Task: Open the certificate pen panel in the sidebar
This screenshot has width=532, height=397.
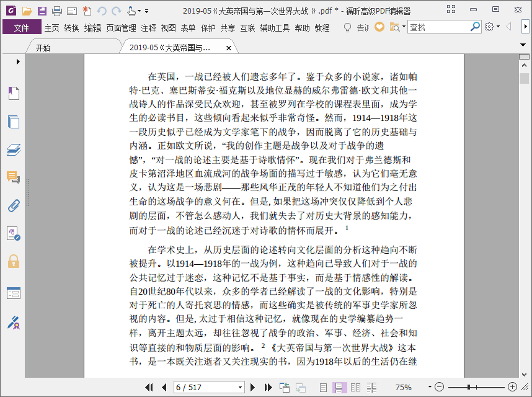Action: [x=14, y=323]
